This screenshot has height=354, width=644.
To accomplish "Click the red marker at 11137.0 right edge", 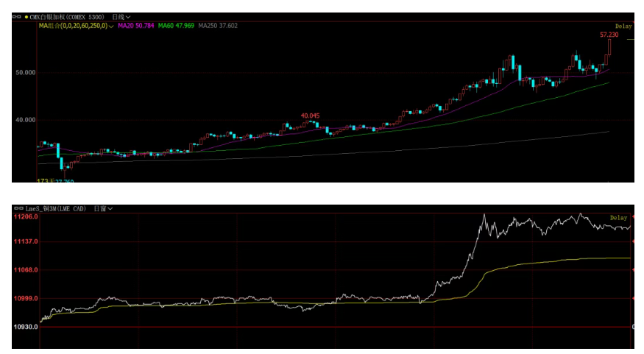I will tap(633, 241).
